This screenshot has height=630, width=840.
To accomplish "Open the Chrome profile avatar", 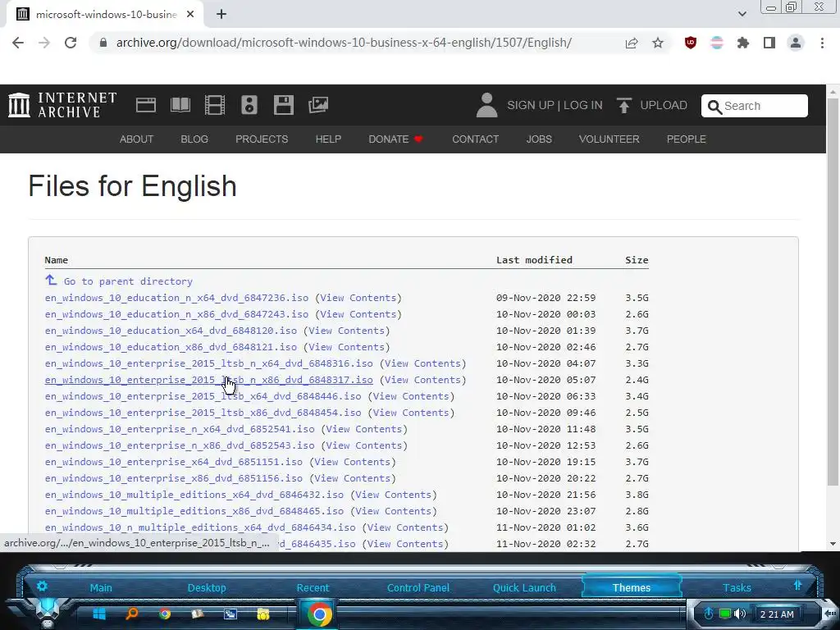I will 796,43.
